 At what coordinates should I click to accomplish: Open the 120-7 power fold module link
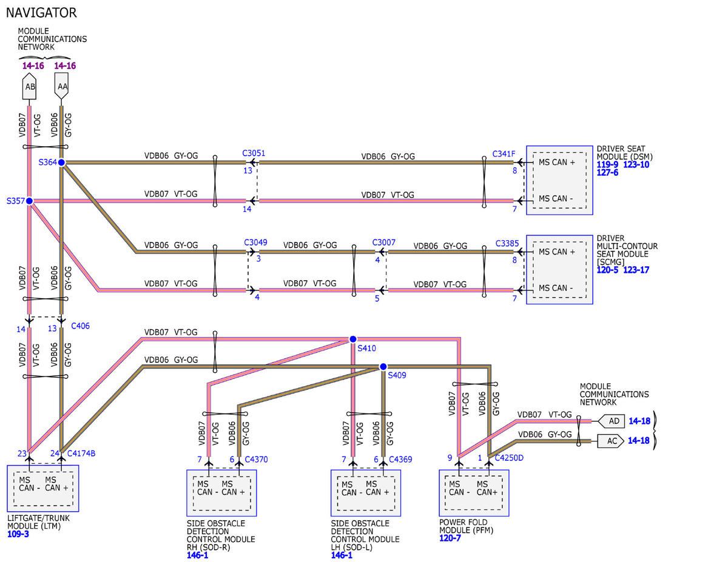tap(450, 538)
